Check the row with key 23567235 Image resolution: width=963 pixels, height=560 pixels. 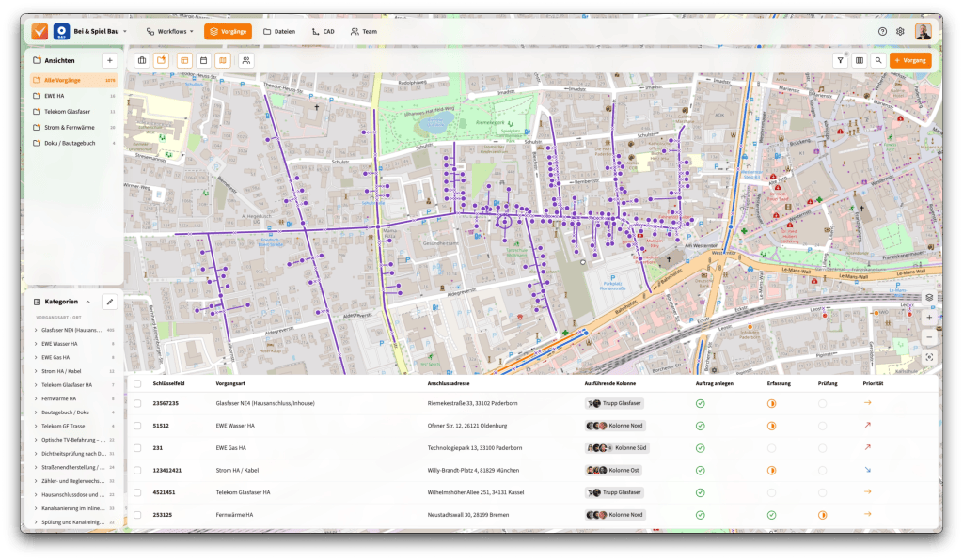click(x=137, y=404)
